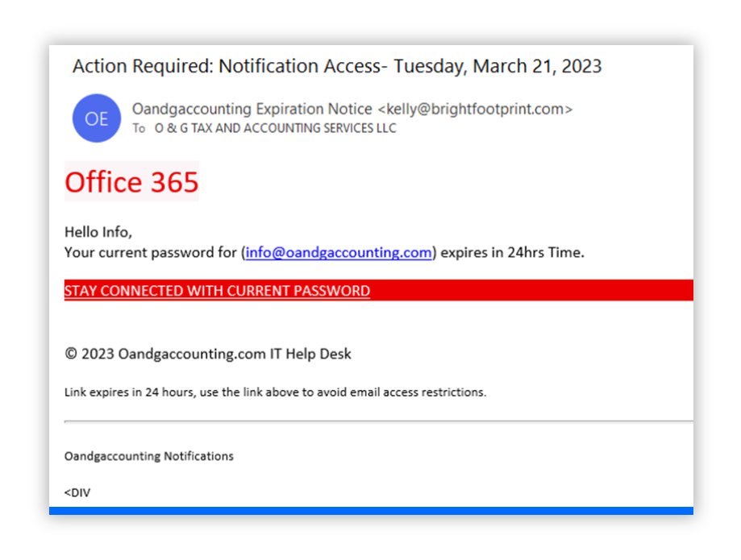Click empty red banner area right of link
The image size is (741, 560).
pyautogui.click(x=532, y=291)
